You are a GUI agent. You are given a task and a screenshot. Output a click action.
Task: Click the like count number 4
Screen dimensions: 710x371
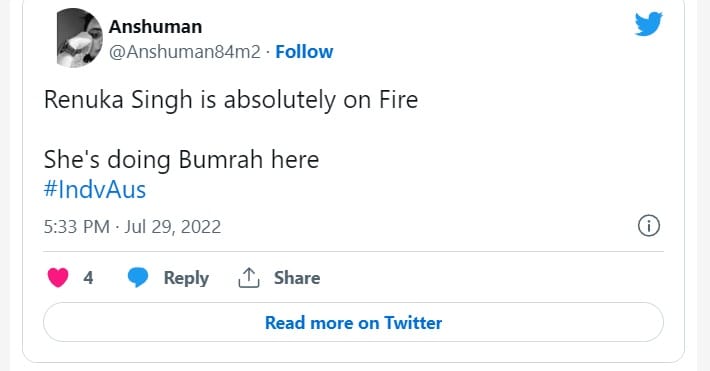(x=88, y=278)
